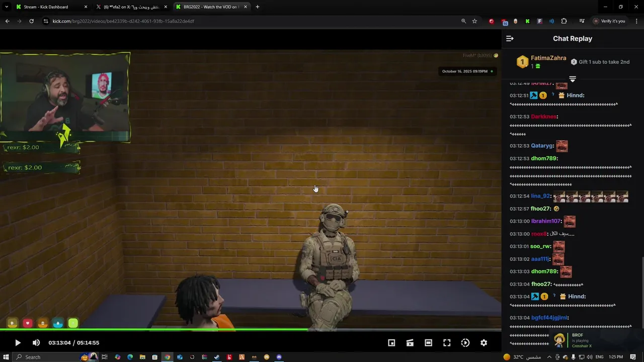Open Qataryg username in chat
Screen dimensions: 644x362
pos(542,146)
